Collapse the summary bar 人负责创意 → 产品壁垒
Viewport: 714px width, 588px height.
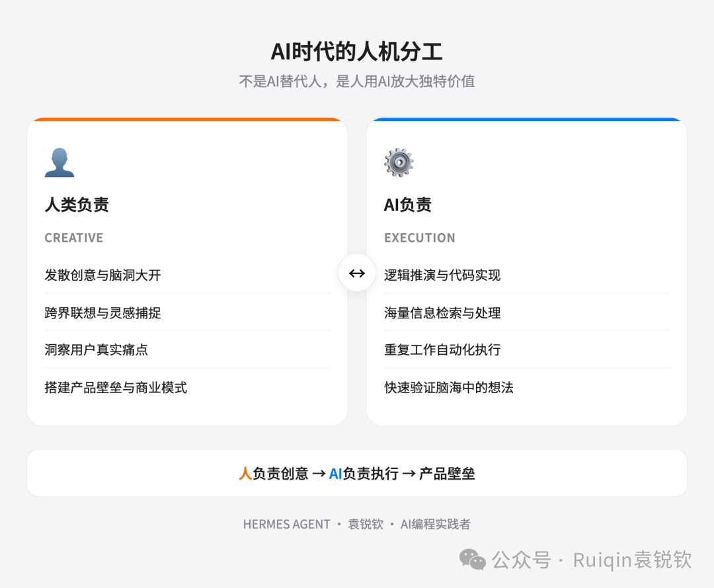[x=357, y=473]
